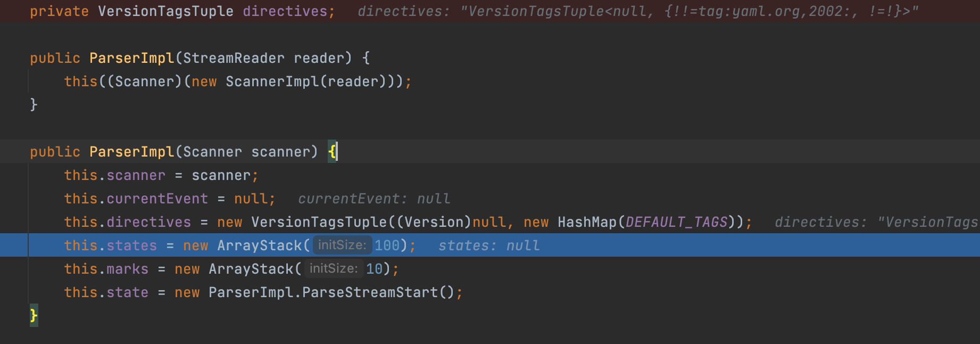Click the StreamReader parameter type

pyautogui.click(x=234, y=58)
